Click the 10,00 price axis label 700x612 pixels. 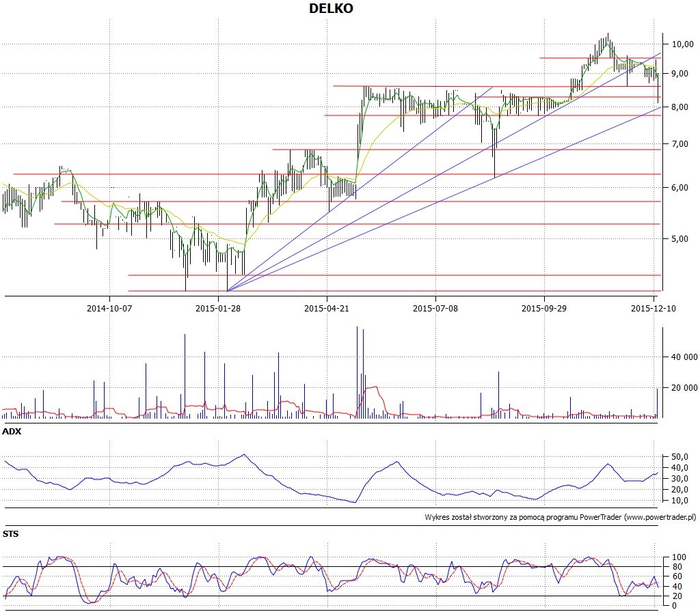pos(683,44)
